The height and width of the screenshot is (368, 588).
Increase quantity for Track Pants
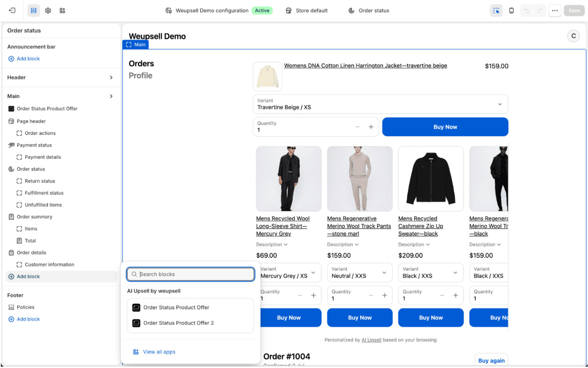pyautogui.click(x=385, y=296)
